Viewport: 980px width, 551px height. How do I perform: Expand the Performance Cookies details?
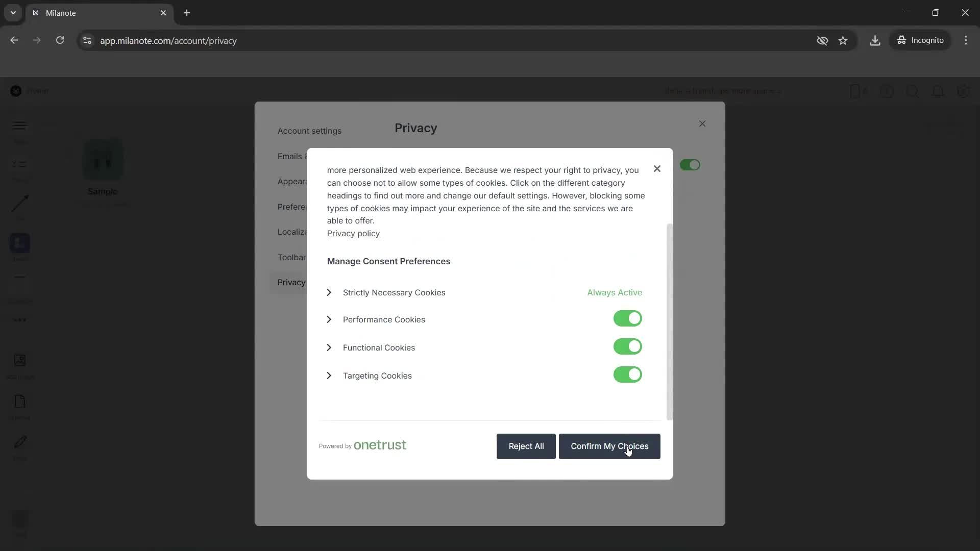(x=329, y=319)
